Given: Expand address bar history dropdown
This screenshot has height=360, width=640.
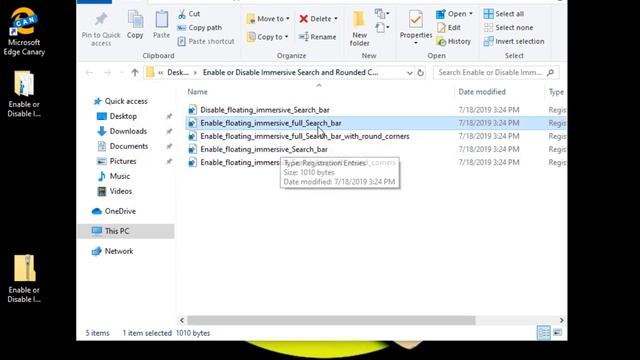Looking at the screenshot, I should coord(409,73).
